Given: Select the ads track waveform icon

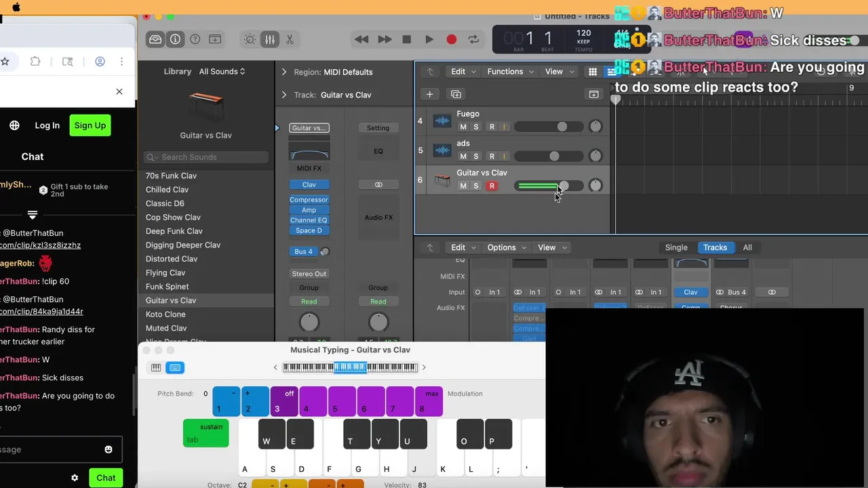Looking at the screenshot, I should [x=442, y=150].
